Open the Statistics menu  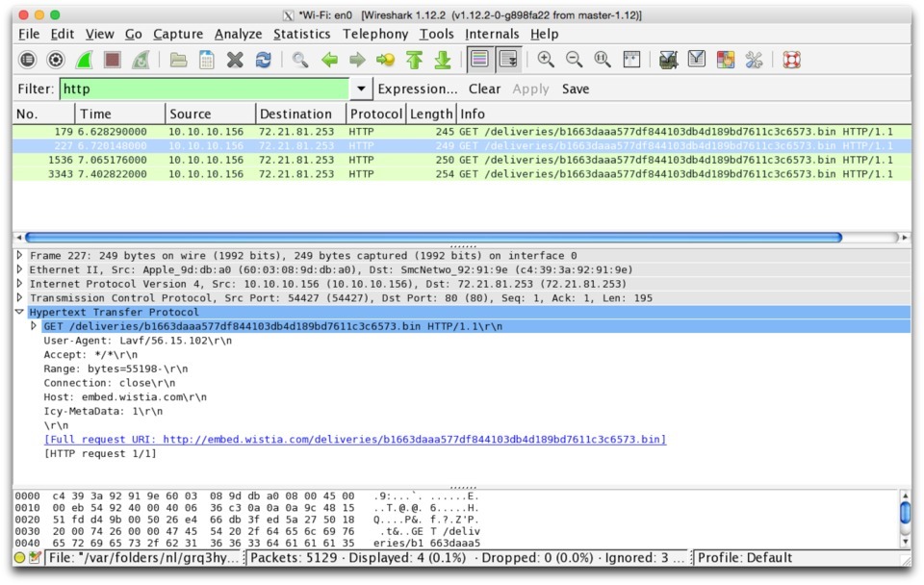[x=301, y=34]
